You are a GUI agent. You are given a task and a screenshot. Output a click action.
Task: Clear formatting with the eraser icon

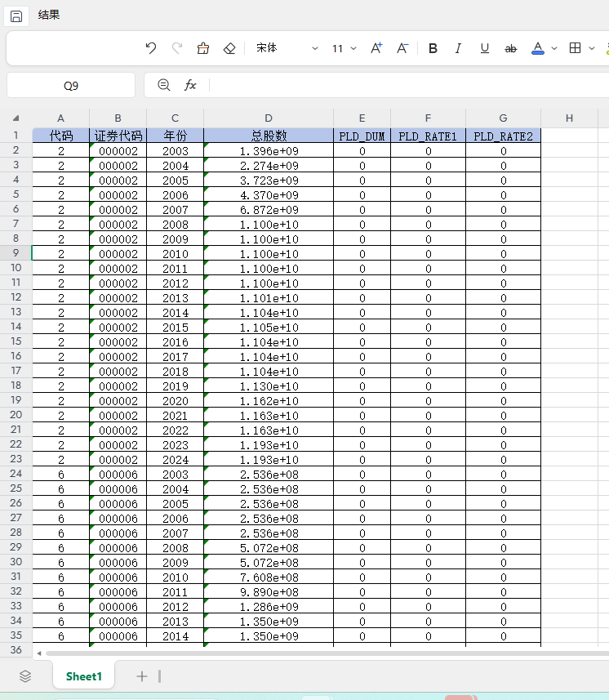[x=229, y=49]
